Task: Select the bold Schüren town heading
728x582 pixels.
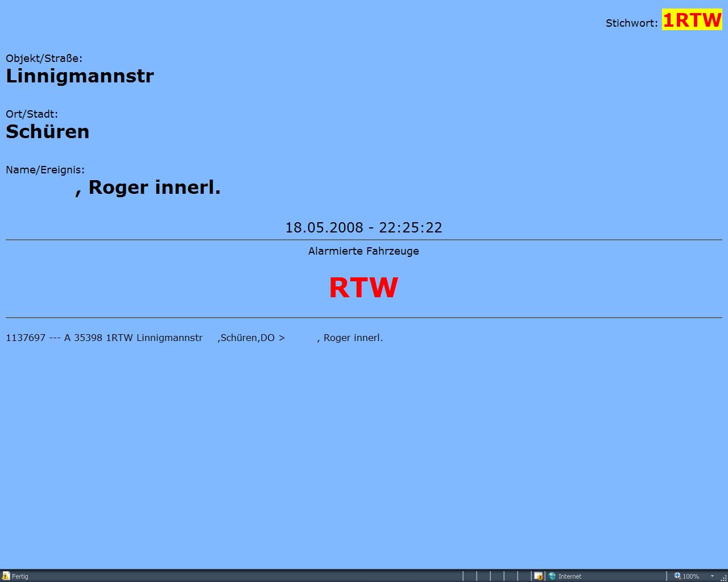Action: [x=47, y=131]
